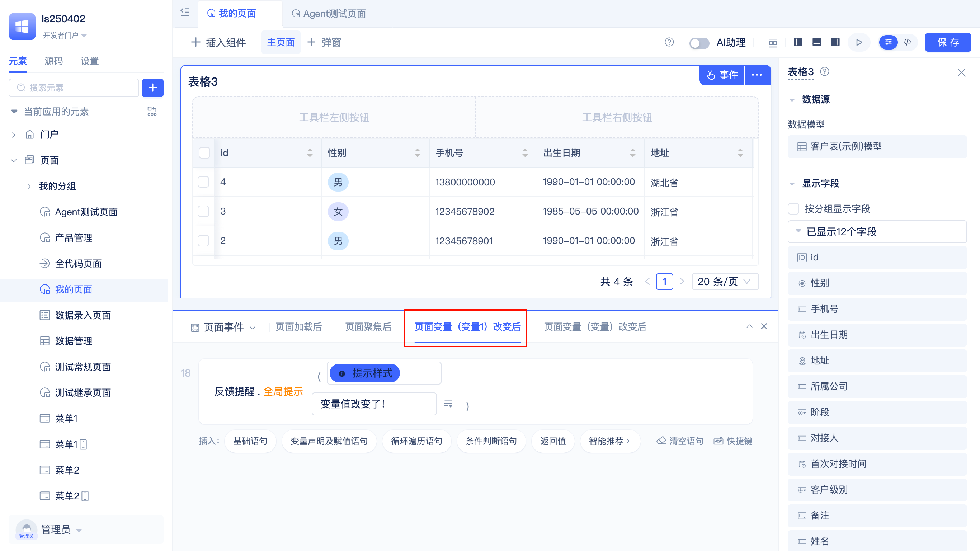Collapse the 显示字段 section

click(x=792, y=184)
